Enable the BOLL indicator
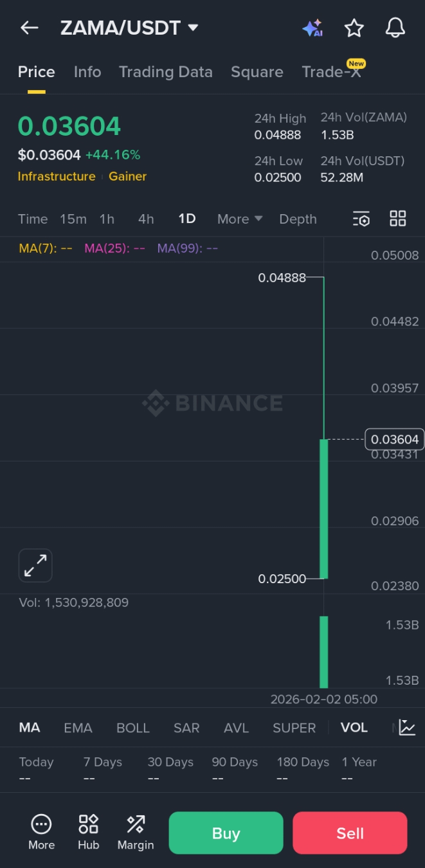This screenshot has width=425, height=868. [133, 728]
